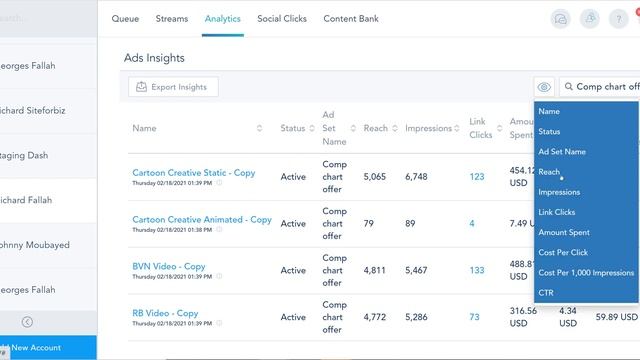Click impressions value 5,467

pos(416,270)
